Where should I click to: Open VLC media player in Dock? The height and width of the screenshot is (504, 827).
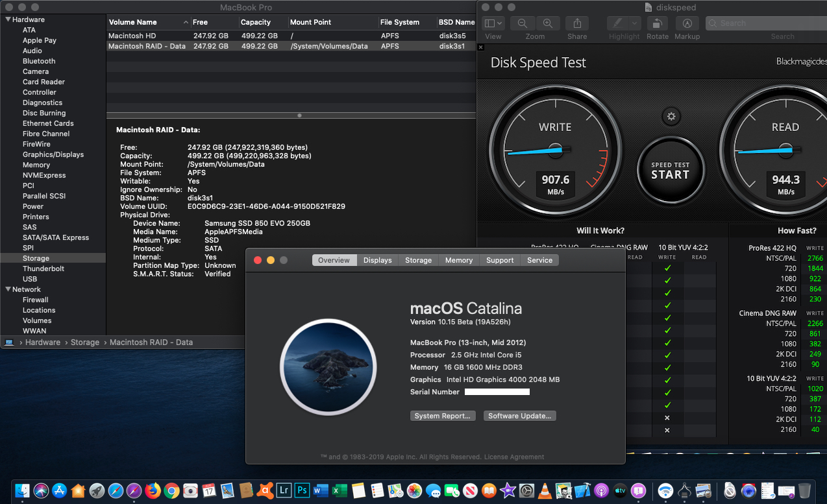coord(545,490)
